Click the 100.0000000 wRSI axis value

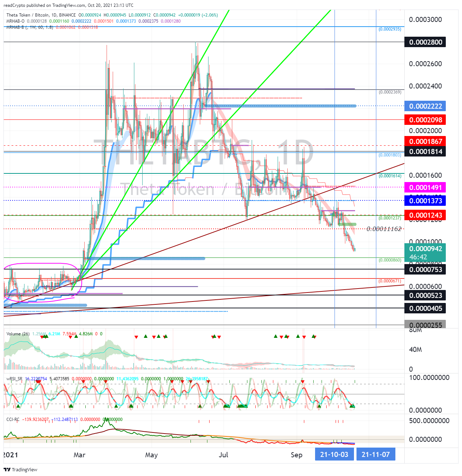[x=429, y=377]
